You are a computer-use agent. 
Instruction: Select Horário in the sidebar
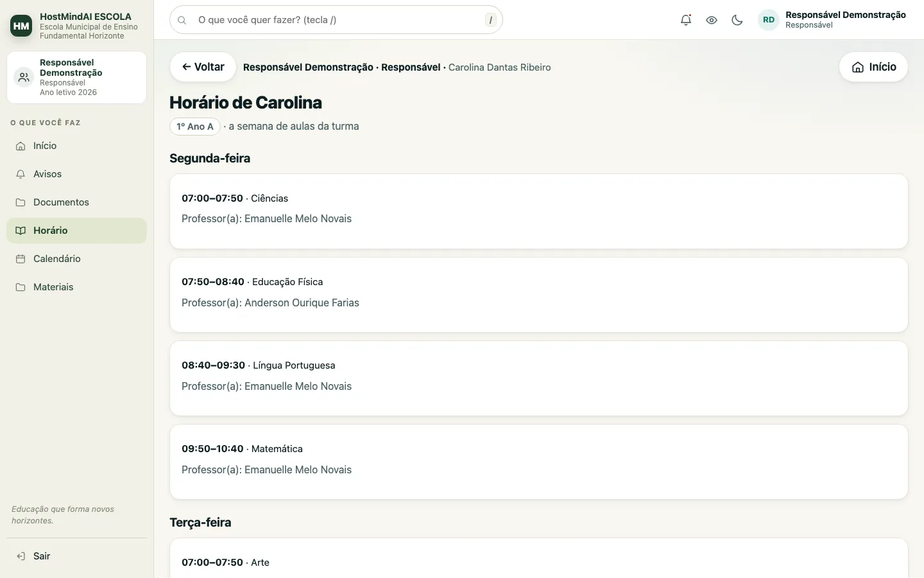point(76,231)
